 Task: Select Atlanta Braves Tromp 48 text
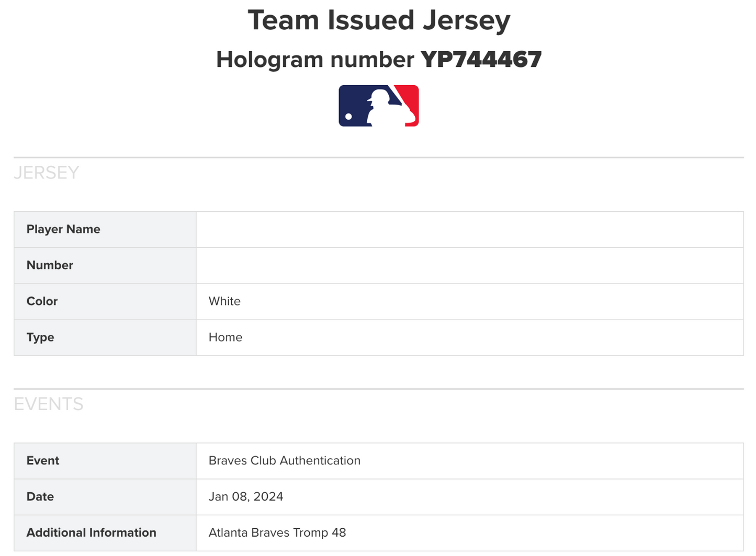(277, 533)
